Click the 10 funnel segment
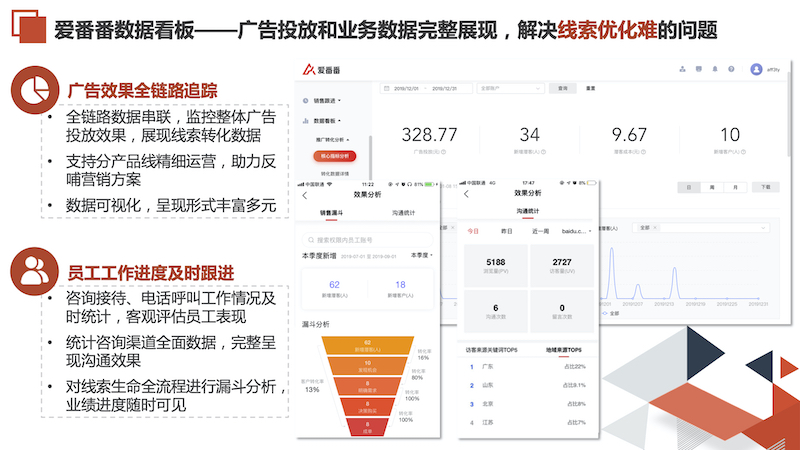 point(367,366)
